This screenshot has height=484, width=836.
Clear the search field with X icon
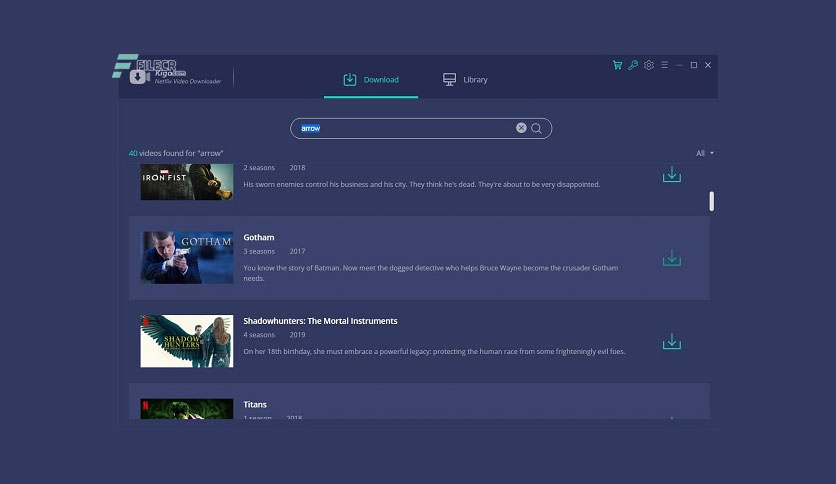coord(521,128)
